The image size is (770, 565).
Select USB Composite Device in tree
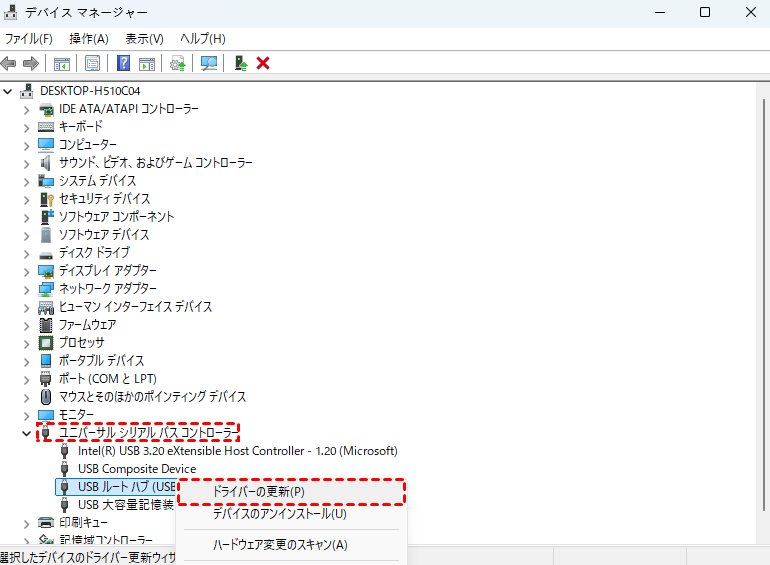point(136,469)
